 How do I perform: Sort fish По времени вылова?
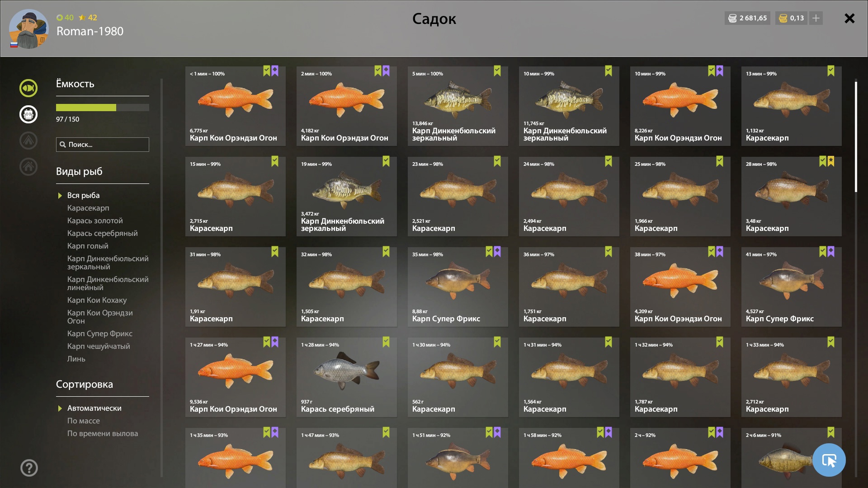103,433
